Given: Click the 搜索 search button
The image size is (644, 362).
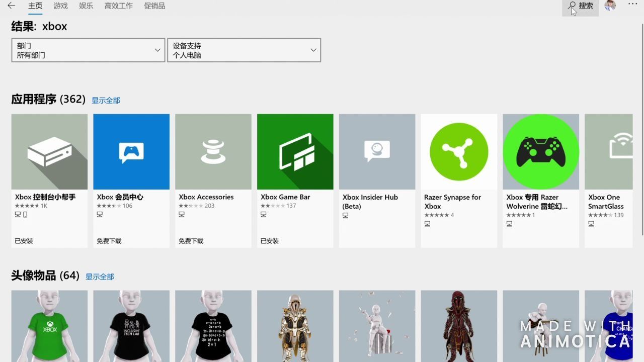Looking at the screenshot, I should pyautogui.click(x=581, y=6).
